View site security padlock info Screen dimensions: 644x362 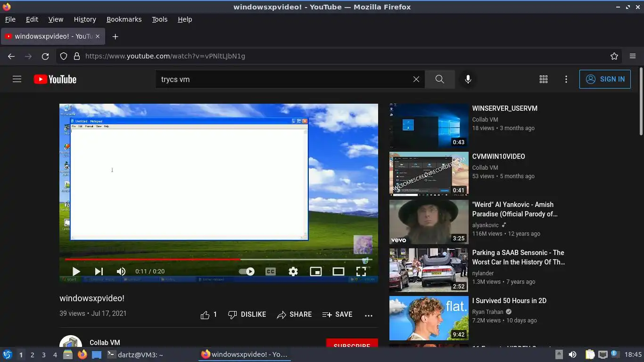coord(77,56)
